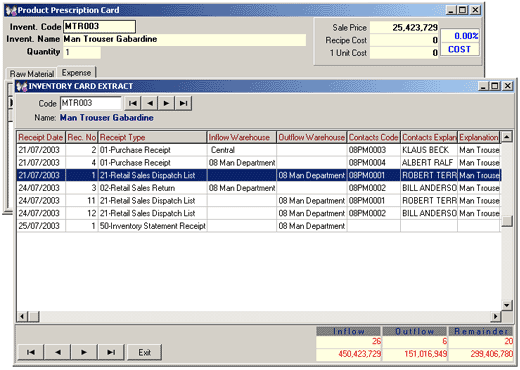
Task: Click the Sale Price value 25,423,729
Action: (x=404, y=28)
